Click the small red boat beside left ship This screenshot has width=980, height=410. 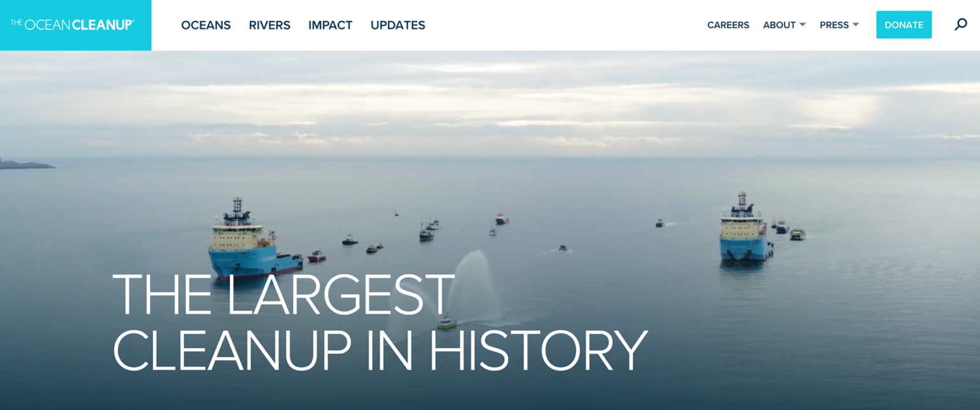[316, 257]
